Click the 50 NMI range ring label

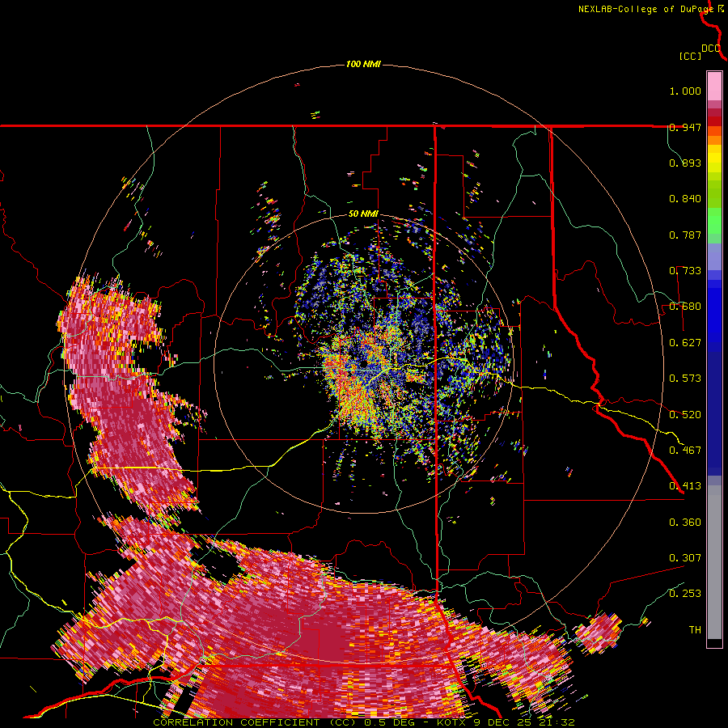tap(363, 214)
